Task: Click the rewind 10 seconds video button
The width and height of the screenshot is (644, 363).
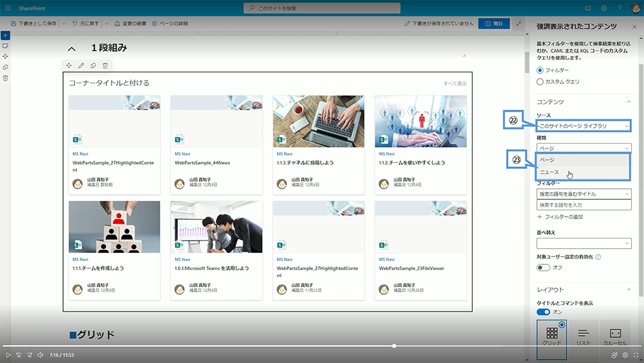Action: click(19, 355)
